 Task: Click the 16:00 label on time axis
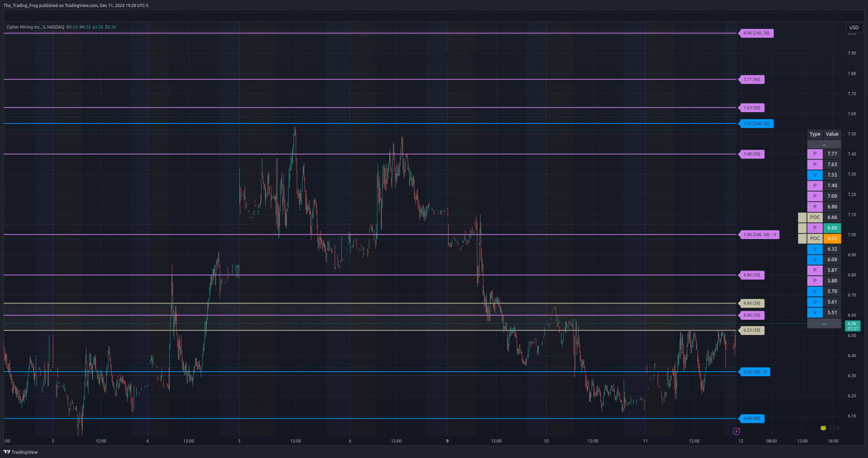833,441
